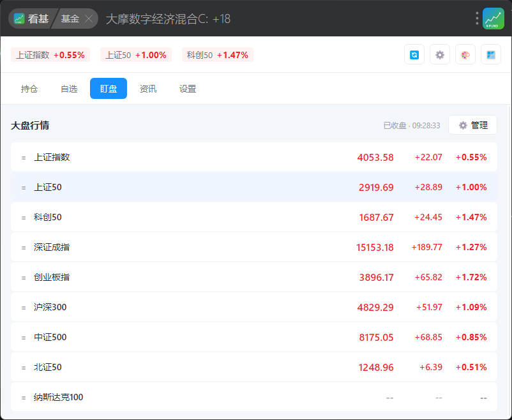The image size is (512, 420).
Task: Grab drag handle for 创业板指 row
Action: [x=24, y=278]
